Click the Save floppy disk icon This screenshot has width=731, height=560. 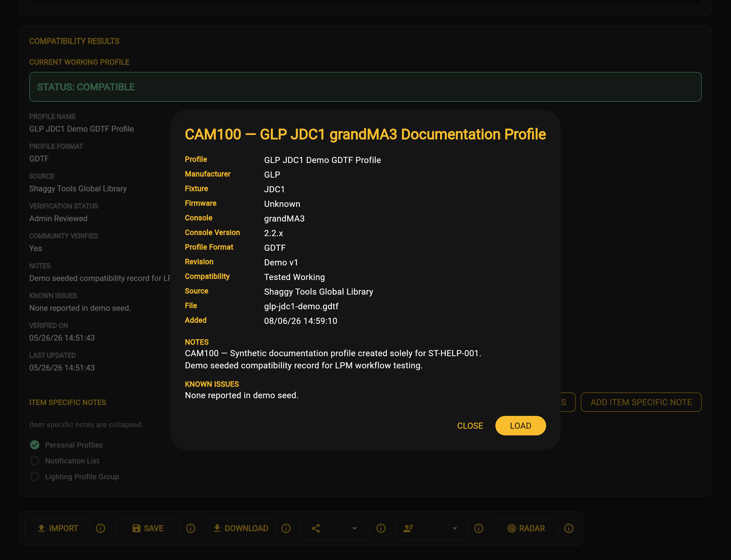[136, 528]
